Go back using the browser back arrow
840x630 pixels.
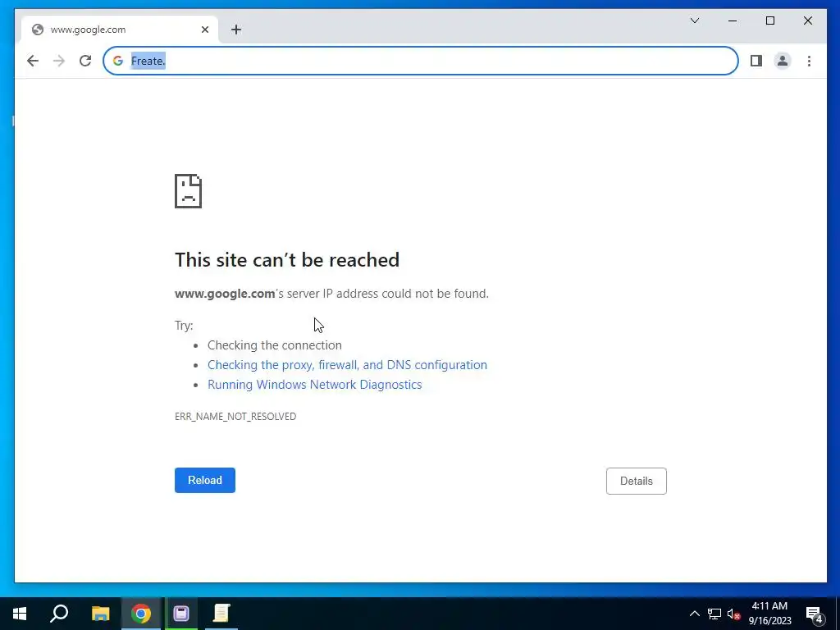point(33,61)
